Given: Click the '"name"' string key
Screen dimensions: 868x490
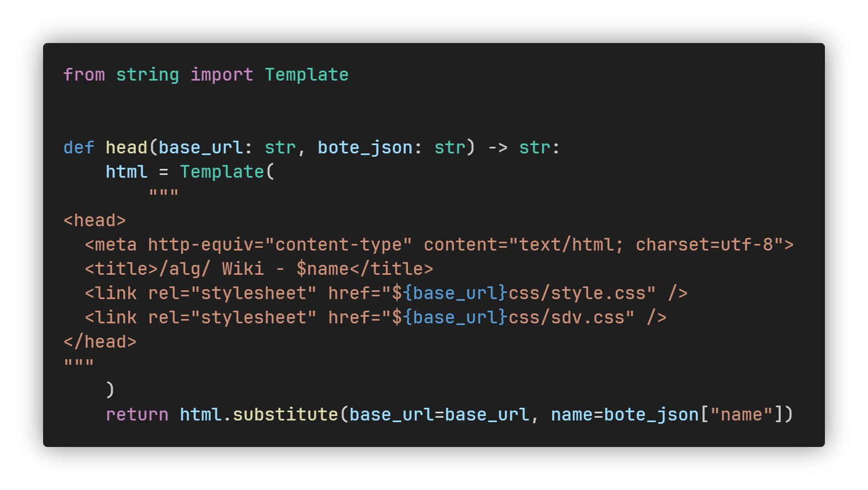Looking at the screenshot, I should [x=741, y=414].
